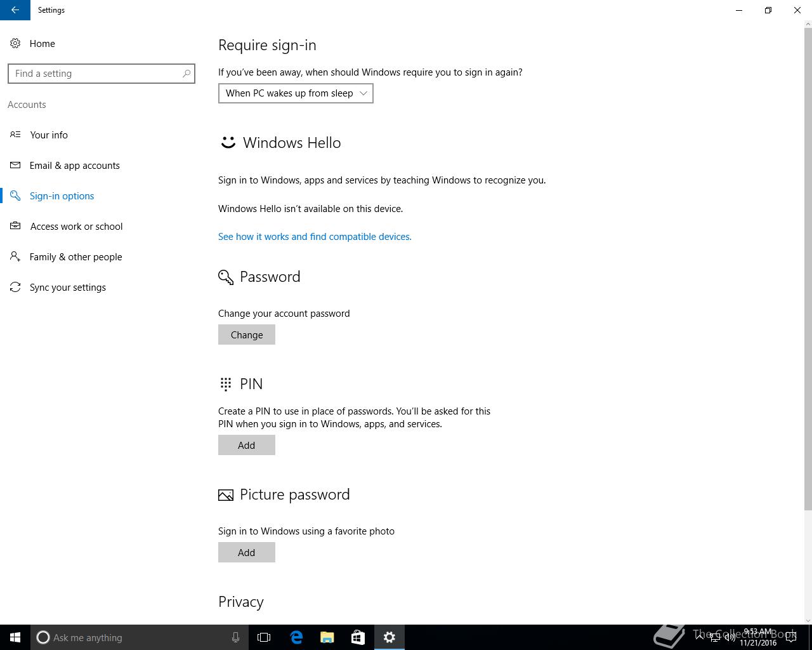Open the Windows Store from the taskbar
This screenshot has width=812, height=650.
coord(358,637)
